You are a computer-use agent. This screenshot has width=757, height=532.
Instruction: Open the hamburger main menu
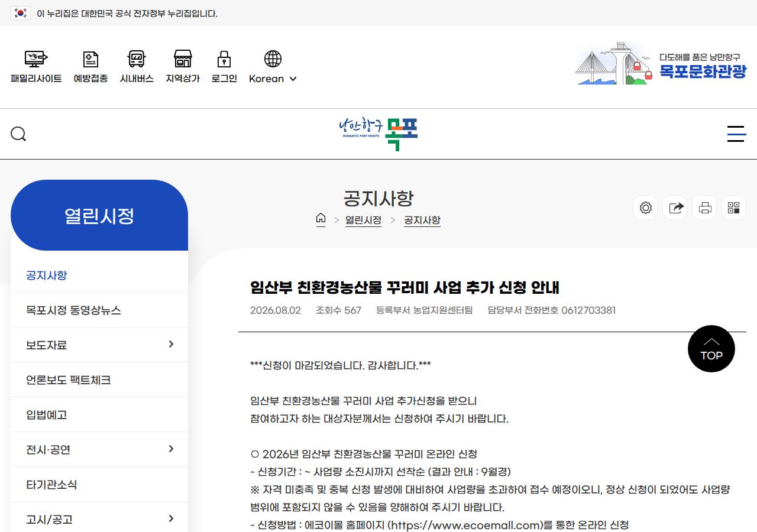(736, 134)
